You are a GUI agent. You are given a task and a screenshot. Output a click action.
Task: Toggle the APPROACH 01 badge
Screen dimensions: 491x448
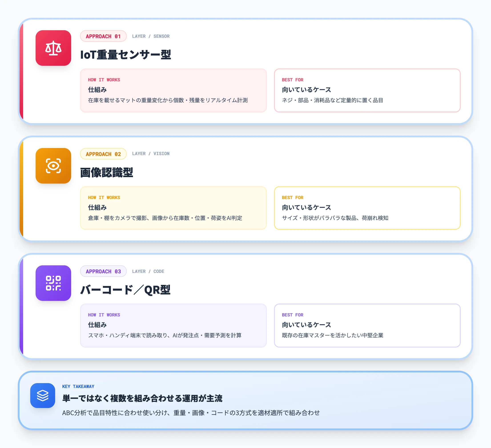(103, 36)
